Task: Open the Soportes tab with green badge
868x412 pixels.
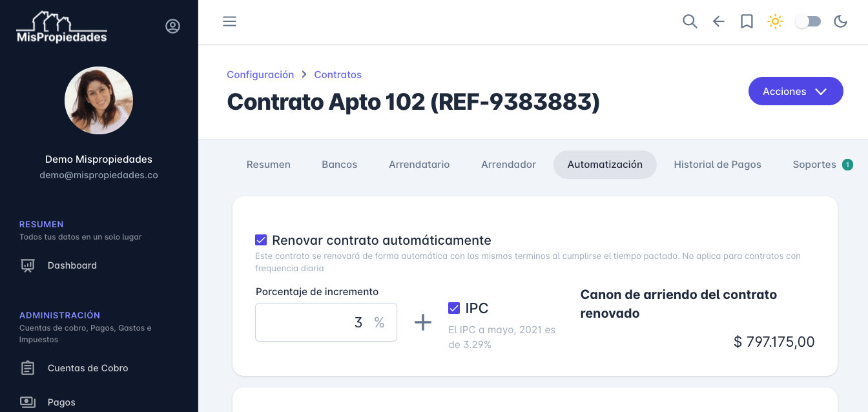Action: tap(815, 164)
